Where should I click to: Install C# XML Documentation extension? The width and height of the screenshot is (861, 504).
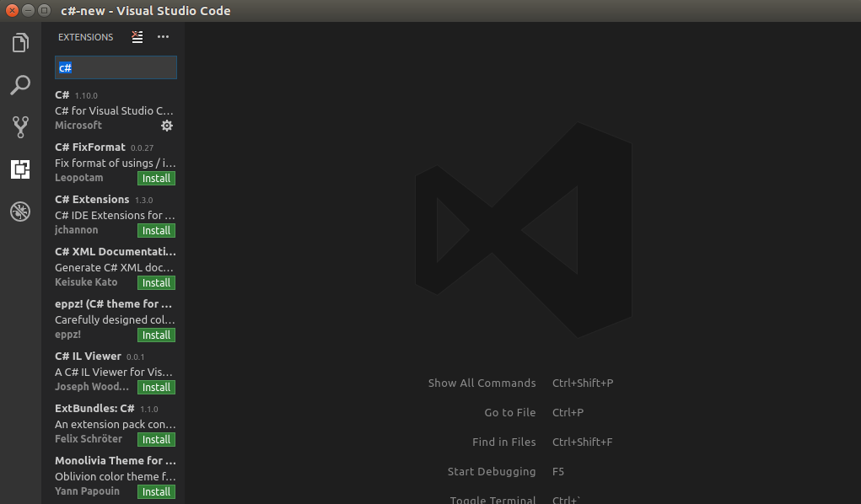(x=156, y=282)
